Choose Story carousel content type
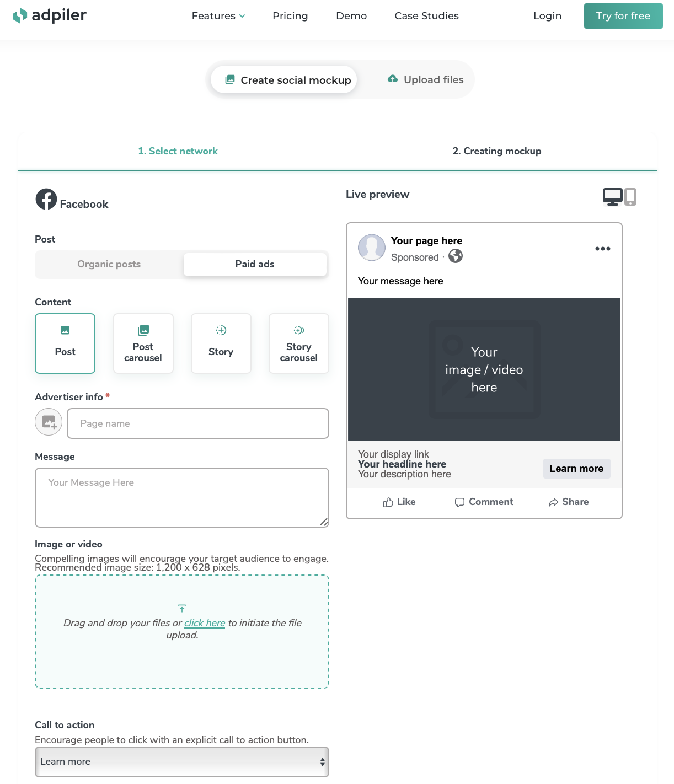Viewport: 674px width, 784px height. [x=299, y=343]
